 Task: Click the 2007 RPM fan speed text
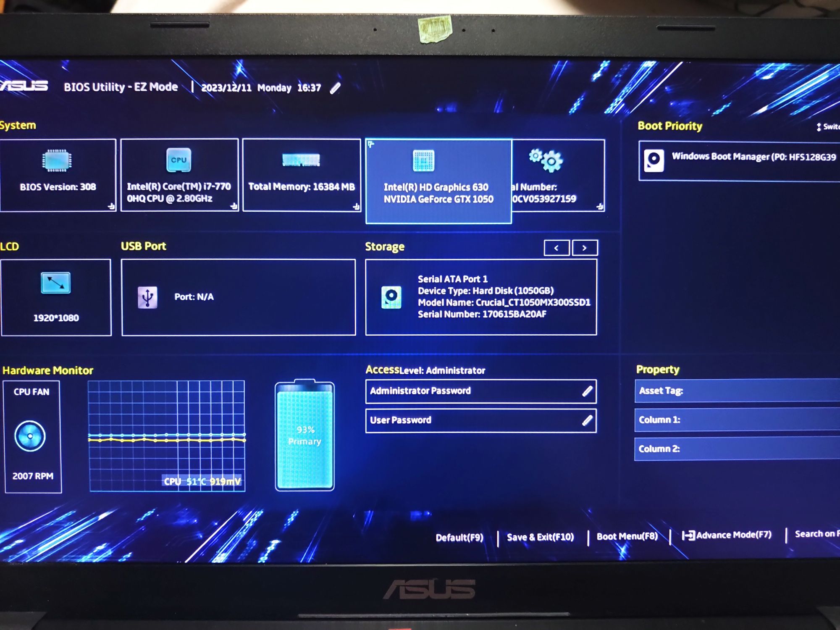pyautogui.click(x=33, y=476)
